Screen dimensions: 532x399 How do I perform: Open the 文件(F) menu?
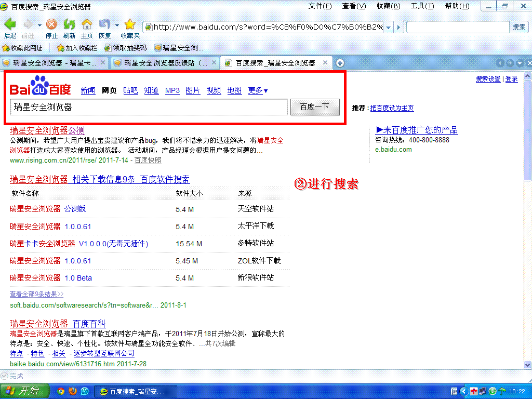coord(320,6)
